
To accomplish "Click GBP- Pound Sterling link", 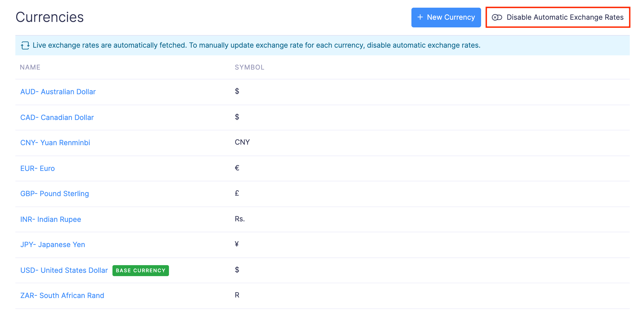I will point(55,194).
